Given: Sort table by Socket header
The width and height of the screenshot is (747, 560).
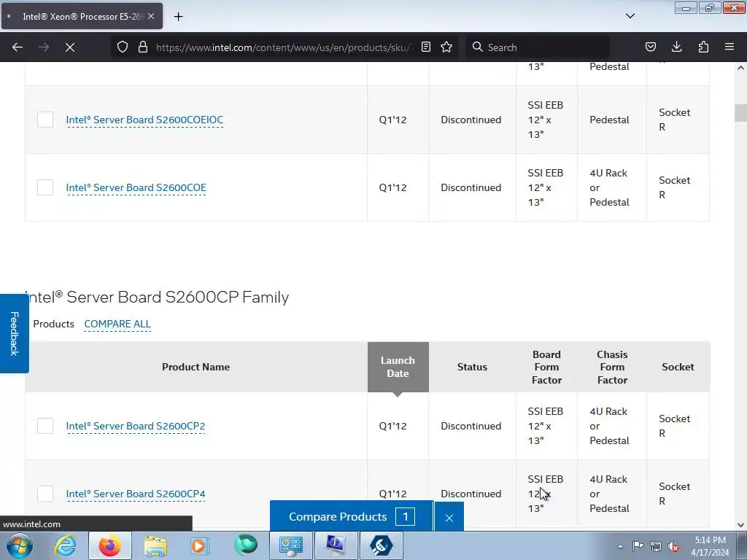Looking at the screenshot, I should click(x=678, y=367).
